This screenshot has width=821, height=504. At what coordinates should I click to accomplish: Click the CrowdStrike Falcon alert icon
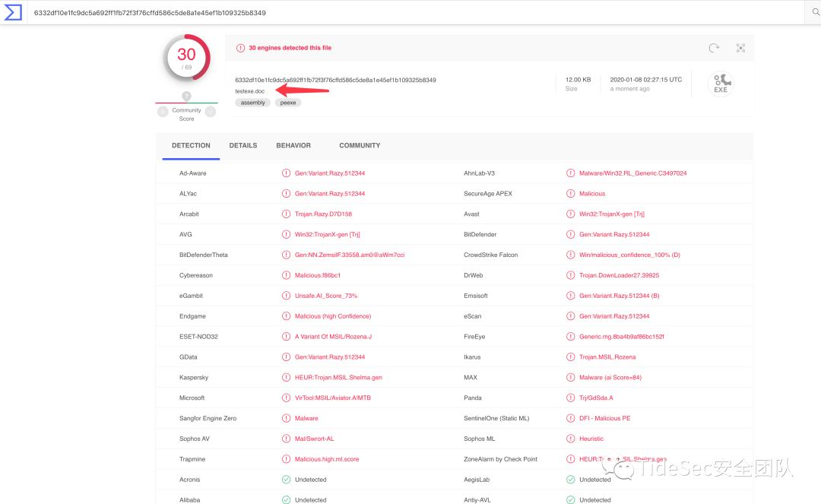570,255
